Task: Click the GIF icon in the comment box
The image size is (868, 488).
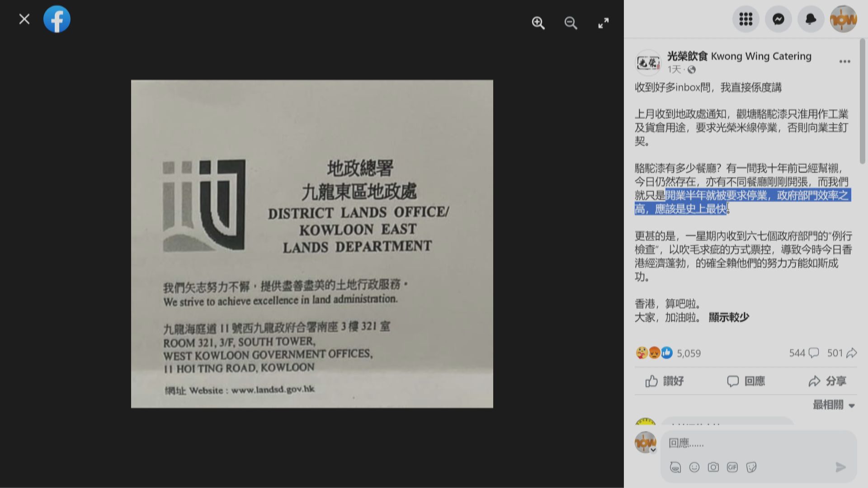Action: [x=732, y=467]
